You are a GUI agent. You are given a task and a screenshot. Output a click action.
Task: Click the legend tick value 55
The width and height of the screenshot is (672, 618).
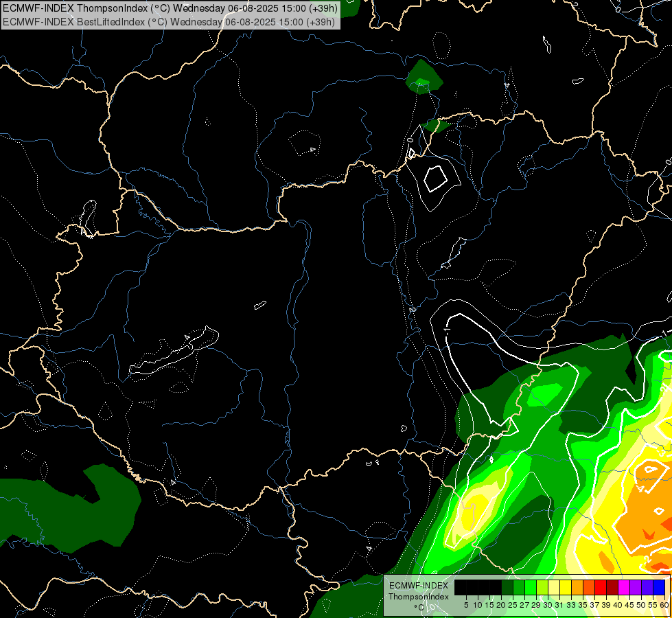click(653, 605)
